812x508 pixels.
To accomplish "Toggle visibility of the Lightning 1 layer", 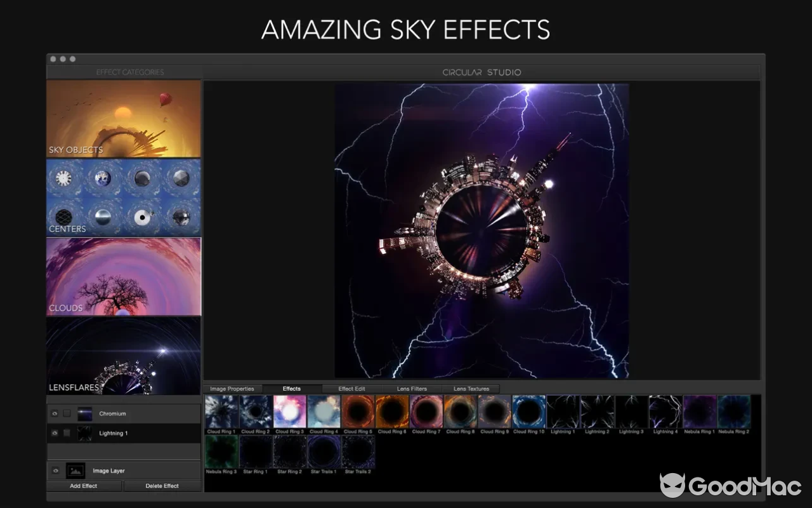I will [x=55, y=433].
